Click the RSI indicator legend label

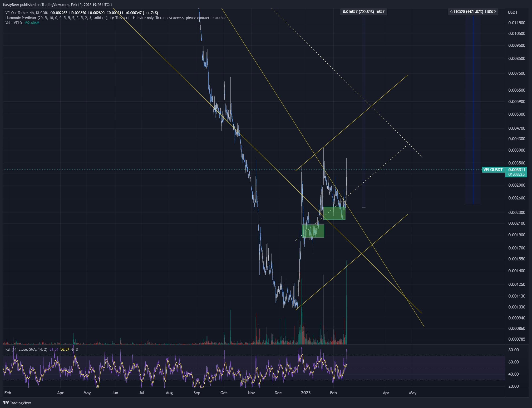26,349
